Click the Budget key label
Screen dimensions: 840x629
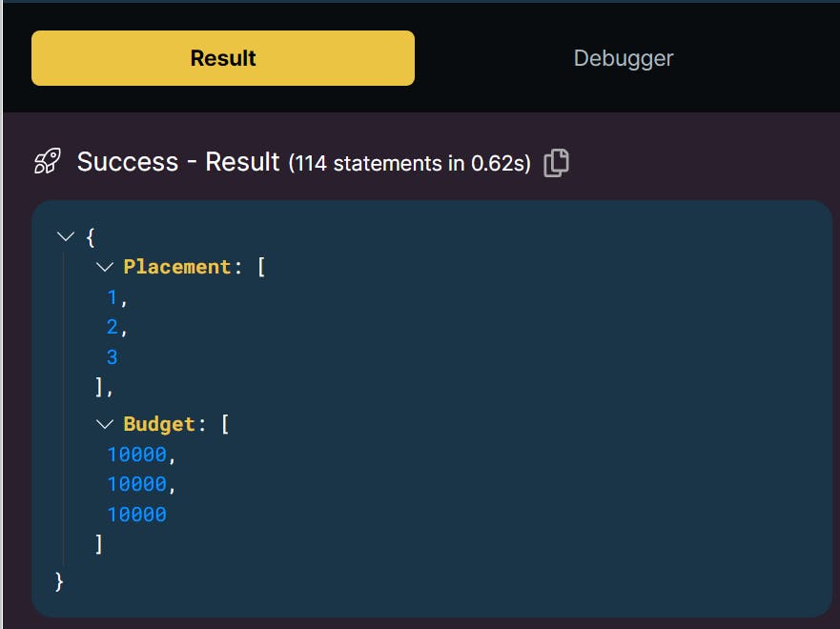158,424
